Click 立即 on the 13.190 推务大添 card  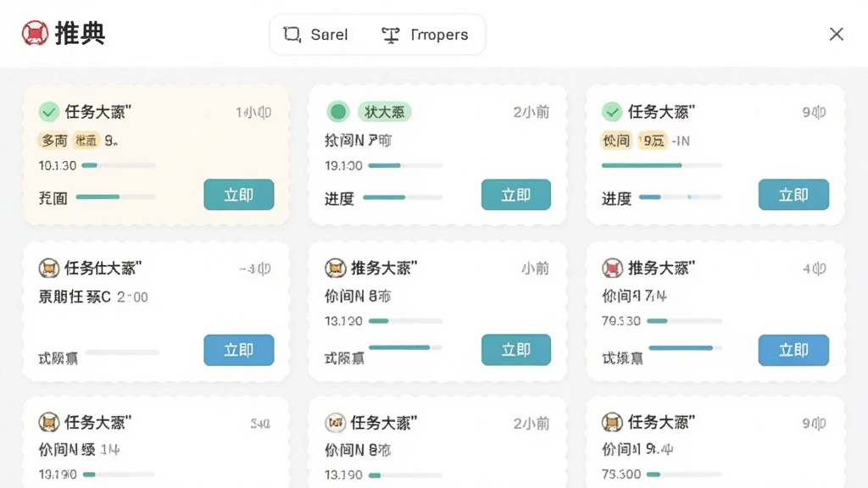point(516,350)
